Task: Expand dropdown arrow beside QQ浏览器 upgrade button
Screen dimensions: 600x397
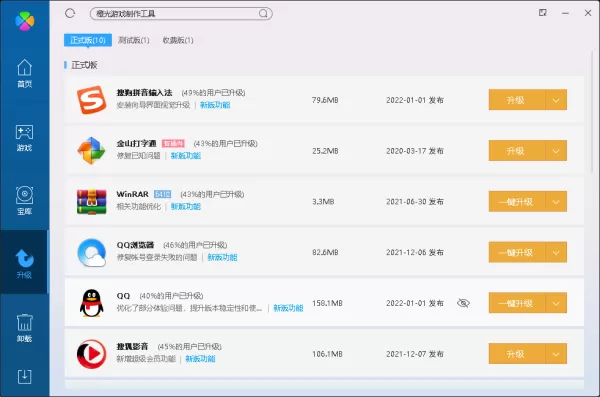Action: pos(556,252)
